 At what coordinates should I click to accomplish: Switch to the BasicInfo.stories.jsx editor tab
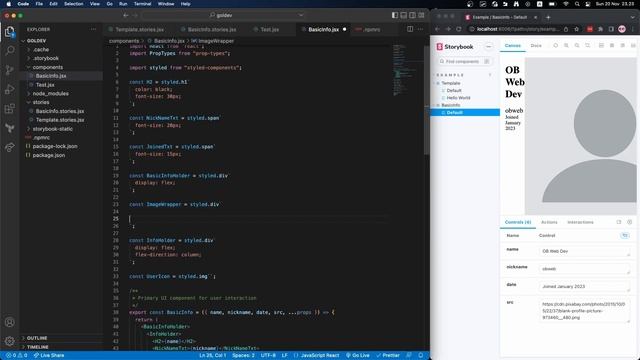tap(211, 29)
